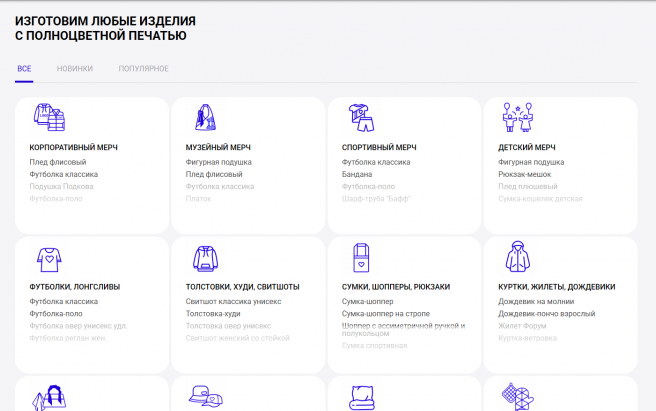Click Фигурная подушка under Музейный мерч
This screenshot has width=656, height=411.
click(x=219, y=162)
